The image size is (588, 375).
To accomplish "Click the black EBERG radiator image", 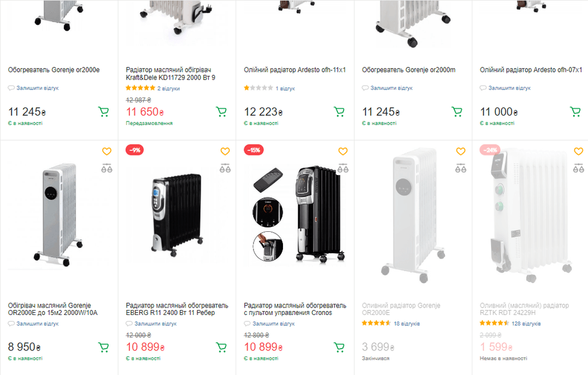I will click(177, 212).
